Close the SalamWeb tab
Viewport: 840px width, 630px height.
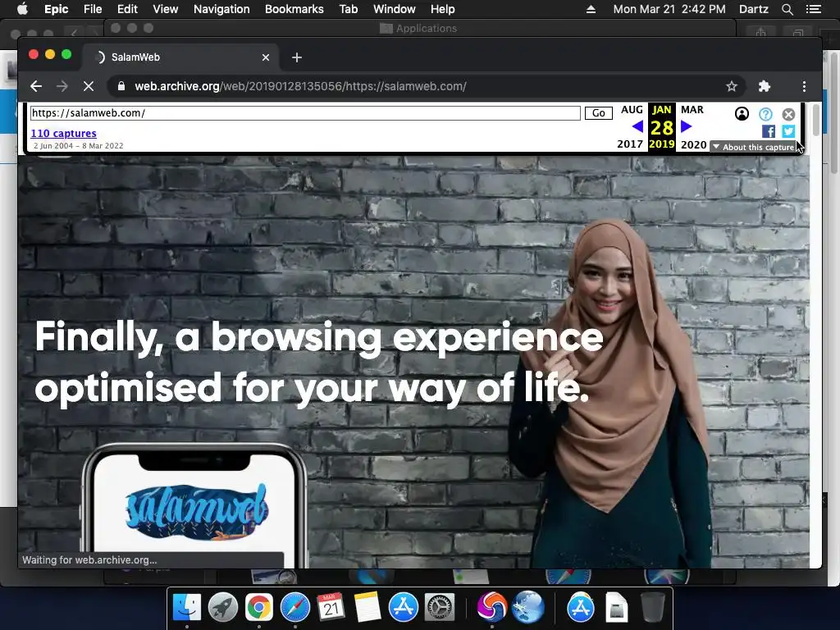click(266, 57)
